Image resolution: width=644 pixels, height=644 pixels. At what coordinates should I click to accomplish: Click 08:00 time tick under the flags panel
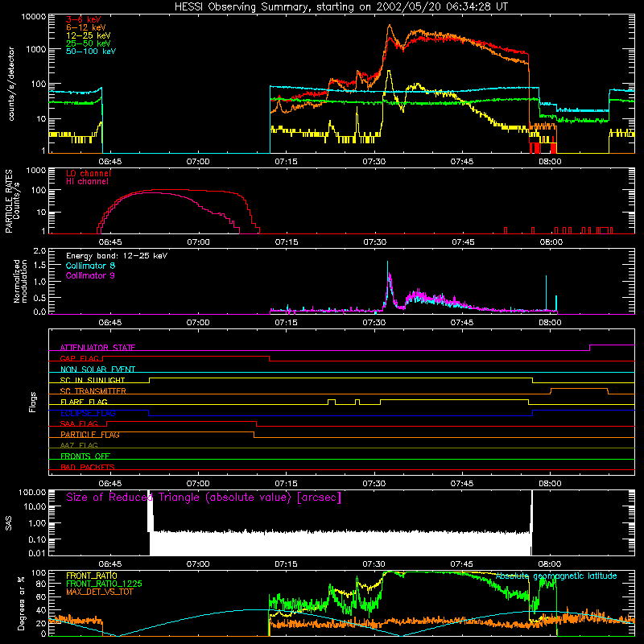point(551,484)
